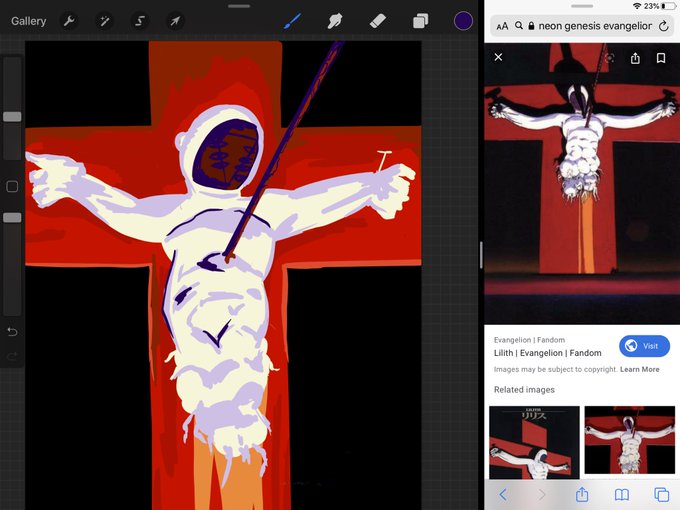Tap the Wi-Fi status icon
Screen dimensions: 680x510
click(x=637, y=6)
